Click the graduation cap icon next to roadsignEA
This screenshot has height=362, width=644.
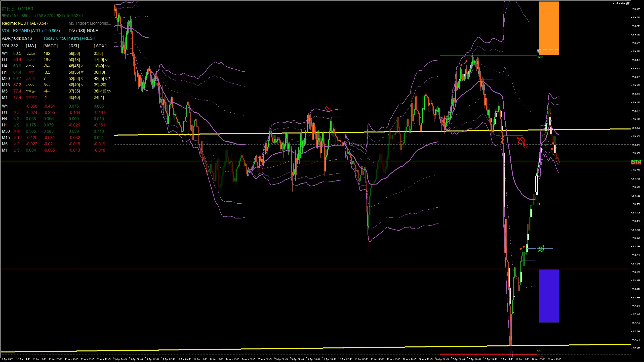(x=628, y=3)
